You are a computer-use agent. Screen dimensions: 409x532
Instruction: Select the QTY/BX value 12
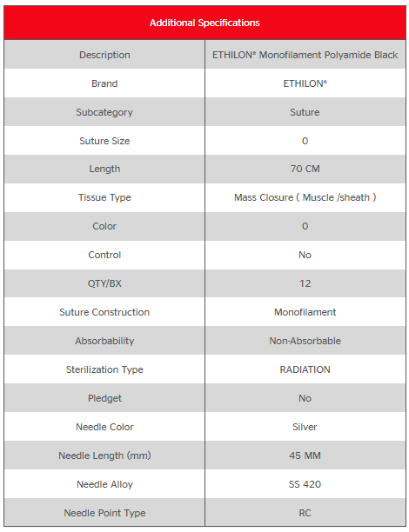305,283
